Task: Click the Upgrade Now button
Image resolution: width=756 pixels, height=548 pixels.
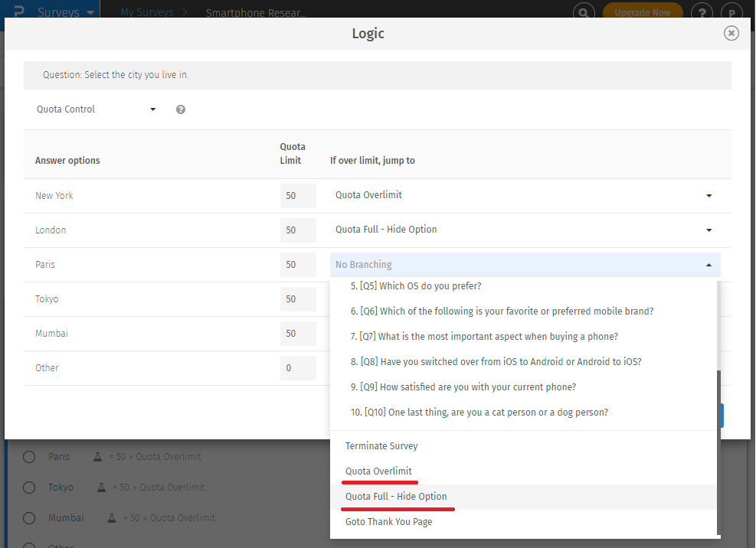Action: 643,12
